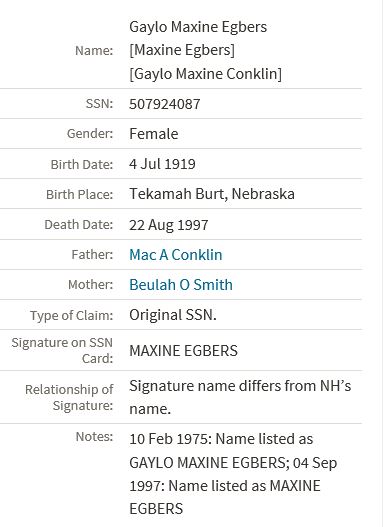This screenshot has height=527, width=383.
Task: Click the signature value MAXINE EGBERS
Action: pos(183,351)
